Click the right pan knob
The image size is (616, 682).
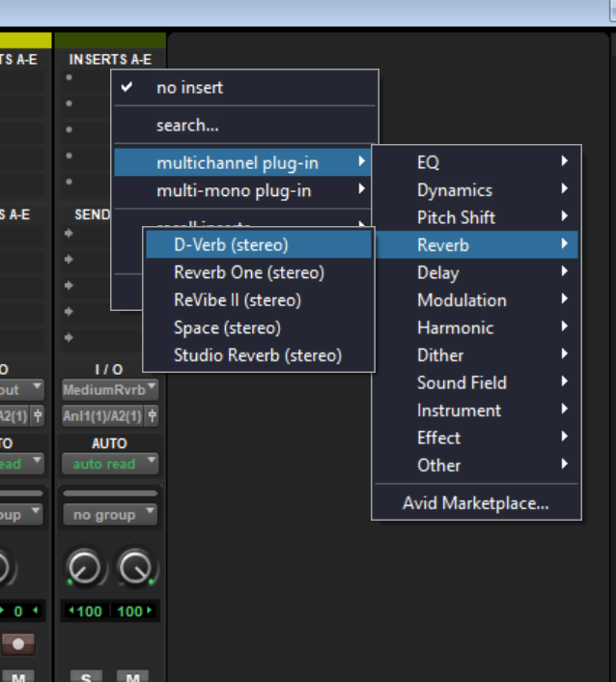tap(135, 568)
